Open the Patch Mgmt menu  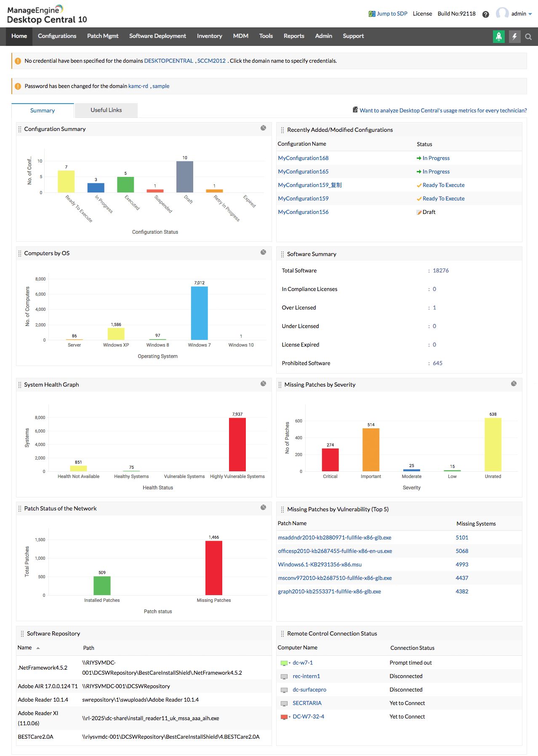coord(103,36)
